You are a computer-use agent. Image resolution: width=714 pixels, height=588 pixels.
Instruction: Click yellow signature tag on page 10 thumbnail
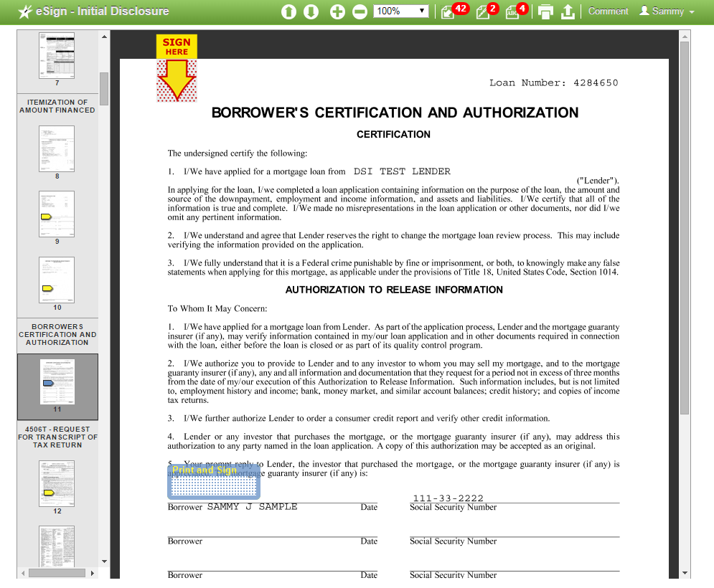[47, 288]
